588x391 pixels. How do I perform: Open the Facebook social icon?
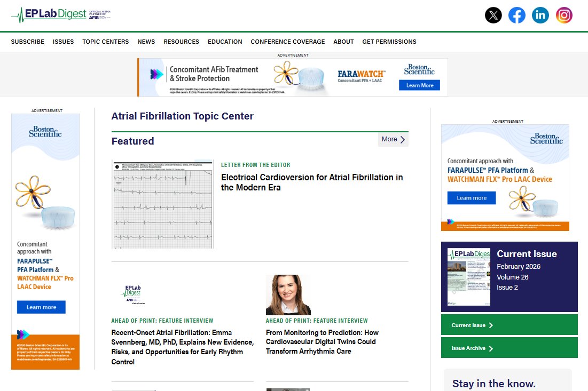[x=517, y=15]
